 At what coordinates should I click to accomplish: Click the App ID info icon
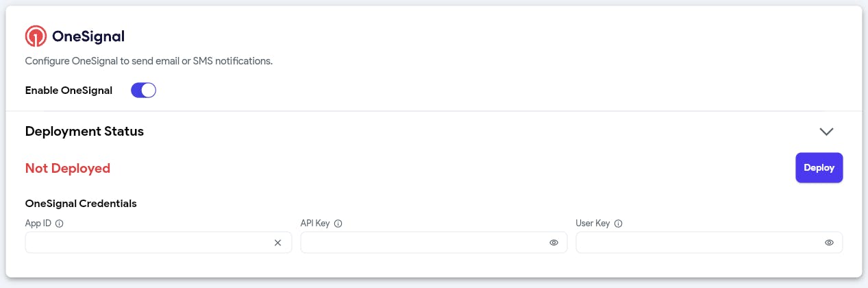(x=59, y=224)
